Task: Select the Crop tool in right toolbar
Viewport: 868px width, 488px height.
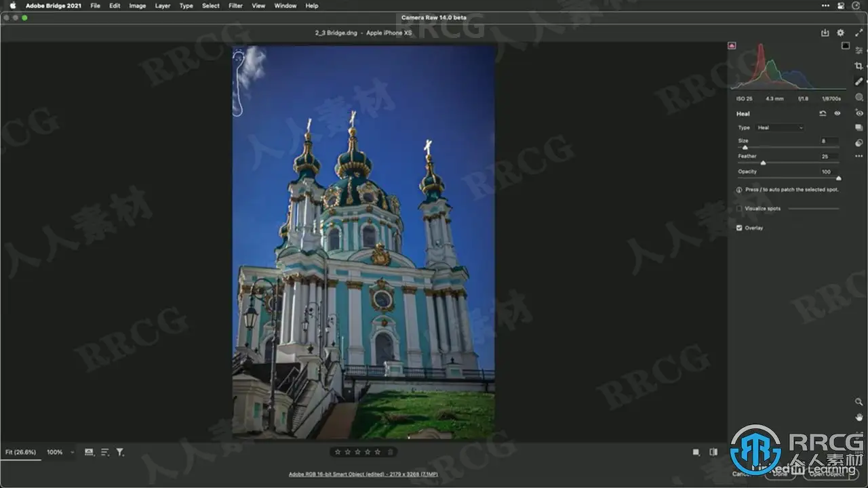Action: click(859, 66)
